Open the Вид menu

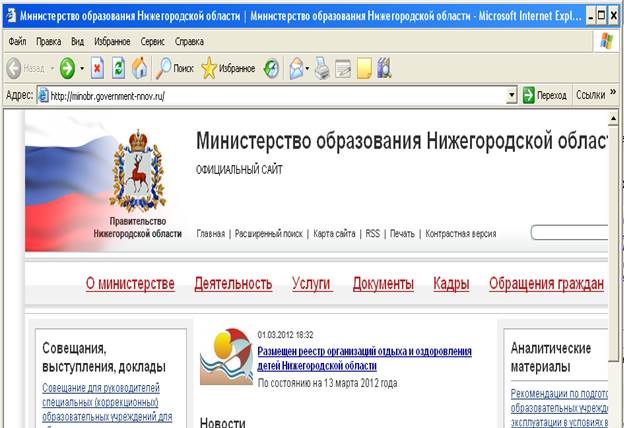coord(78,41)
